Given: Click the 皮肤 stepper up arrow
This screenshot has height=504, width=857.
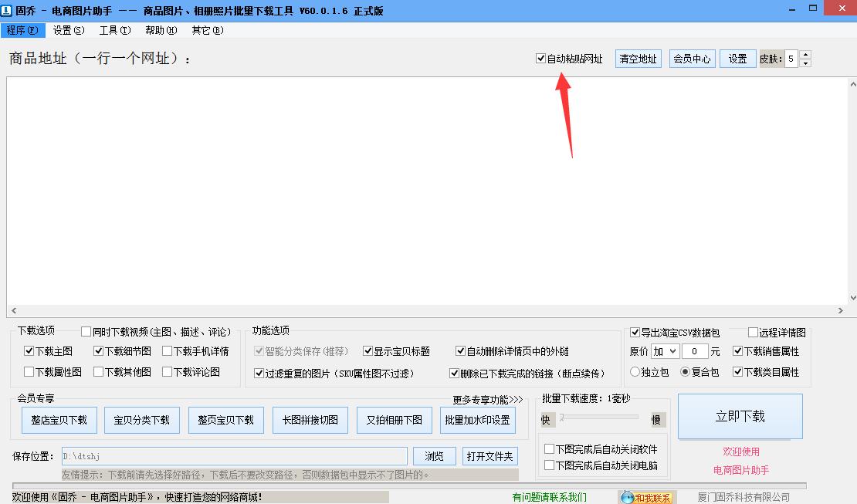Looking at the screenshot, I should click(804, 54).
